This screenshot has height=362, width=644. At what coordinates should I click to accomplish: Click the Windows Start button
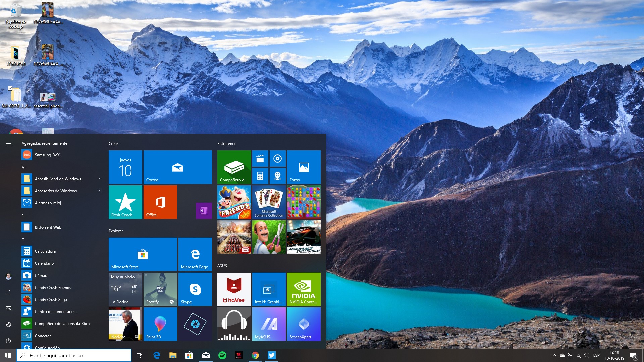click(x=8, y=355)
